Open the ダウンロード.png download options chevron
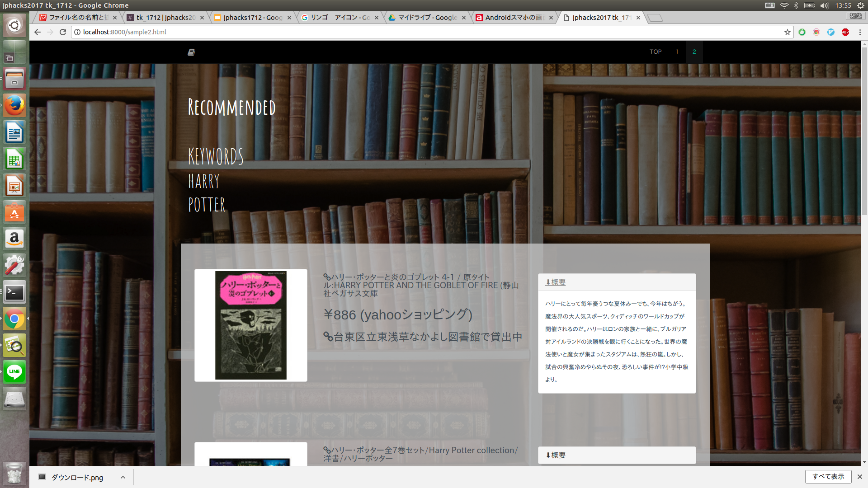868x488 pixels. (x=123, y=477)
